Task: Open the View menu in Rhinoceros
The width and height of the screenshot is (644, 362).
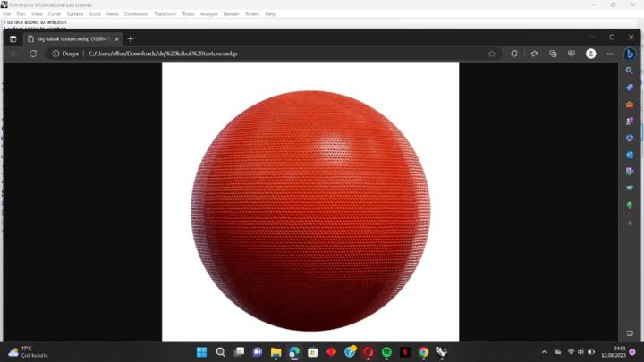Action: pyautogui.click(x=37, y=14)
